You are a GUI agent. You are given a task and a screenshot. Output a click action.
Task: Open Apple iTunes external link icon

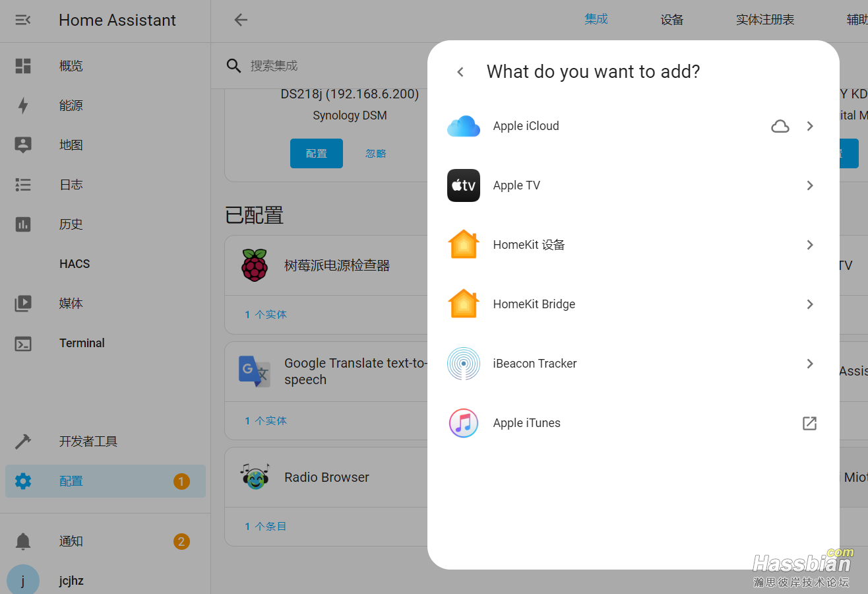809,423
